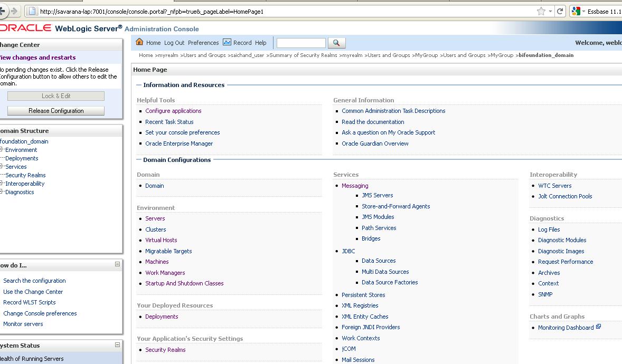Open Configure applications link
622x364 pixels.
pos(173,111)
